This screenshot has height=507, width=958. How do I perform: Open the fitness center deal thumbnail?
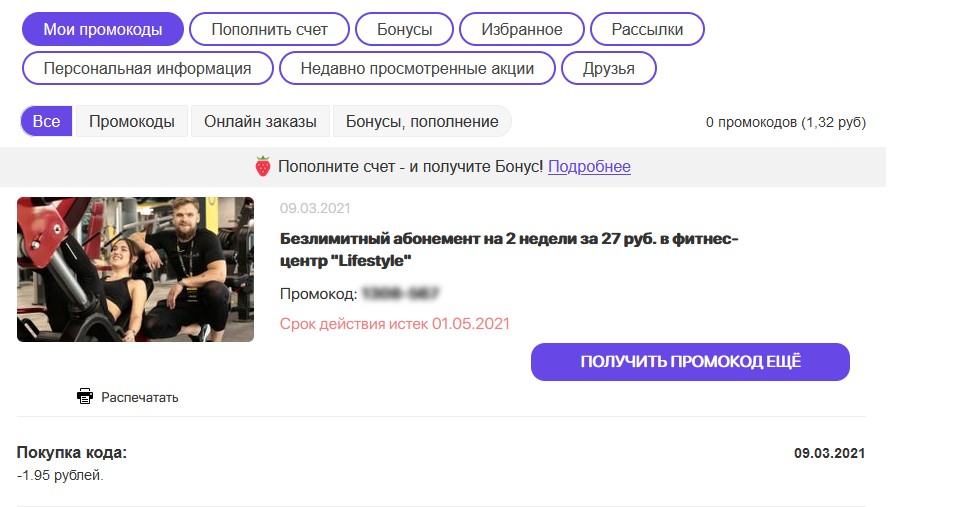tap(135, 269)
